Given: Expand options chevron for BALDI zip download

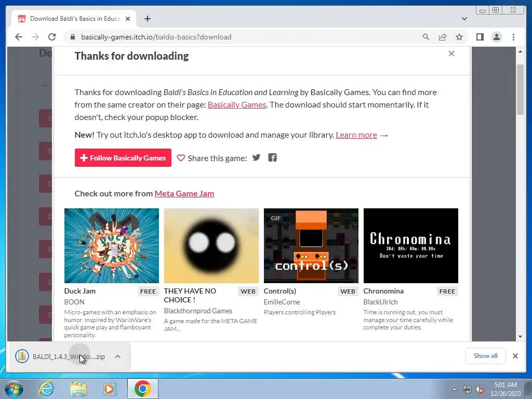Looking at the screenshot, I should (118, 356).
